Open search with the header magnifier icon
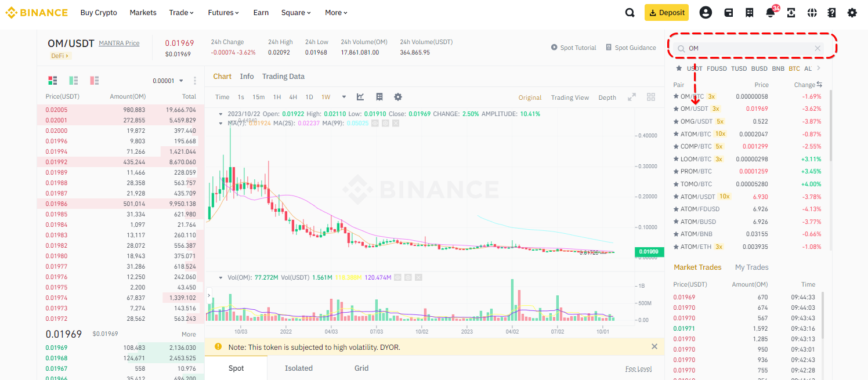 [x=630, y=13]
